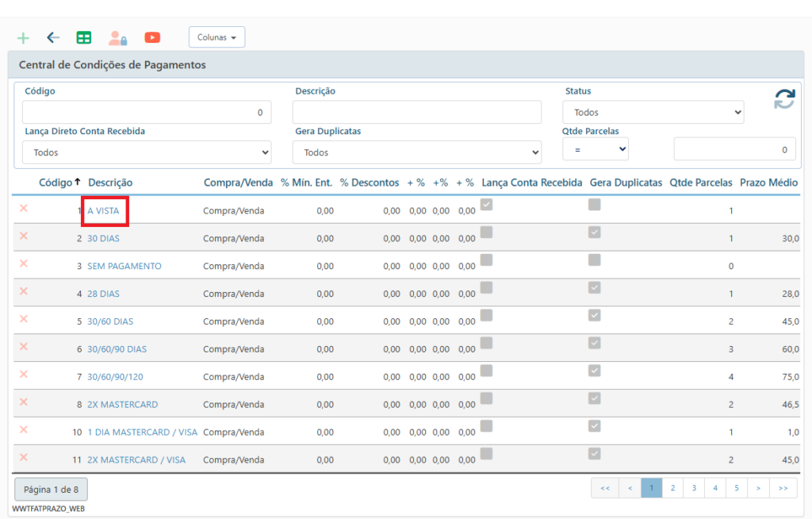812x519 pixels.
Task: Toggle Lança Conta Recebida for SEM PAGAMENTO
Action: (486, 259)
